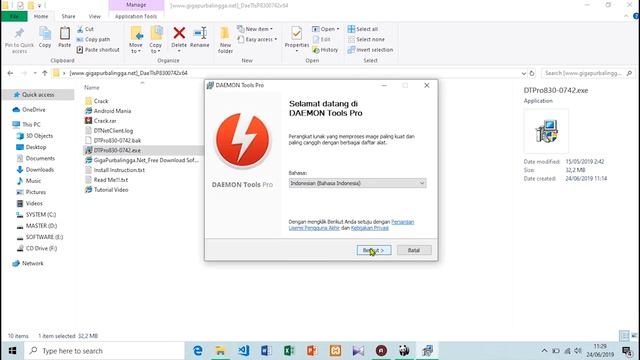Click the Cut command in Clipboard group
This screenshot has height=360, width=640.
tap(85, 29)
